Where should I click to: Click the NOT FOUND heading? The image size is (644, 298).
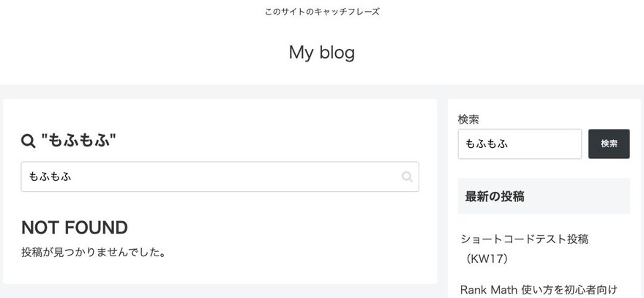point(75,227)
